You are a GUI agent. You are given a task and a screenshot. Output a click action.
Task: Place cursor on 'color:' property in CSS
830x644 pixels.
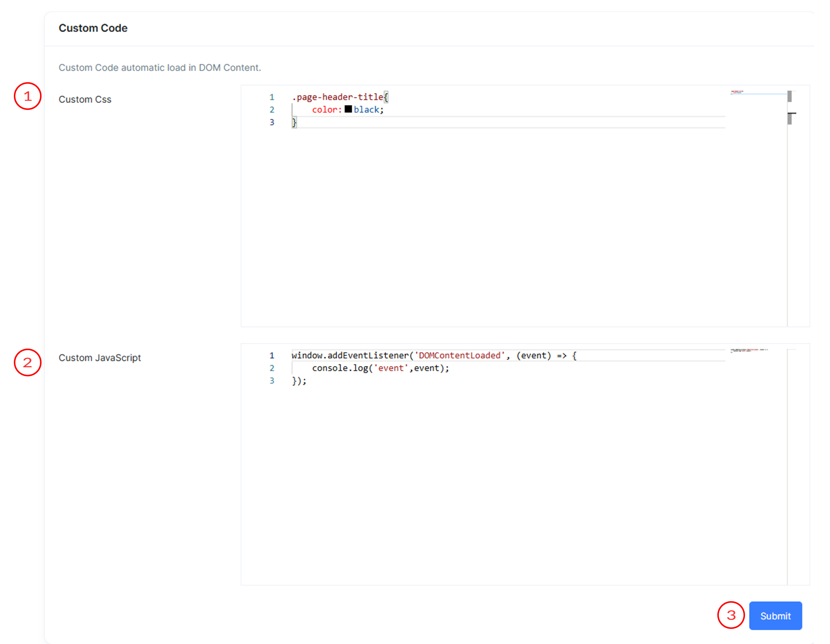326,110
